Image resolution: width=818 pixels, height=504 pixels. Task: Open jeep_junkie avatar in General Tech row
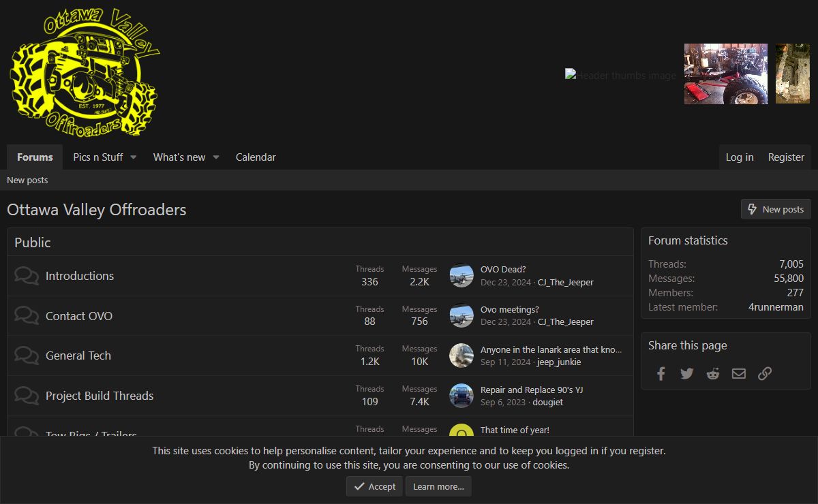point(461,356)
